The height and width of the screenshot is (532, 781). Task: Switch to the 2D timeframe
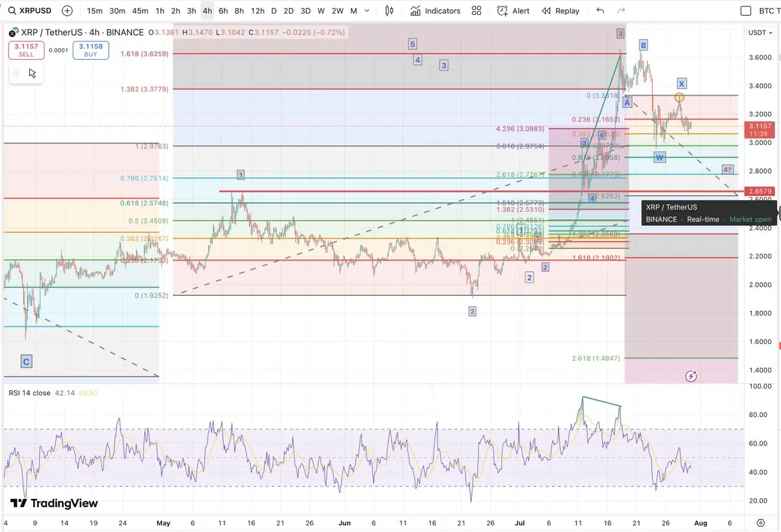(x=288, y=11)
